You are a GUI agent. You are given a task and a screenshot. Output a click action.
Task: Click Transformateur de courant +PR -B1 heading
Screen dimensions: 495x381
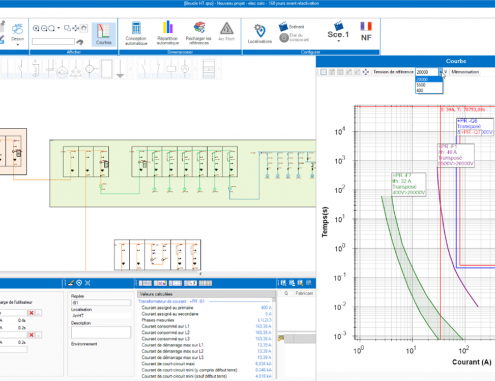pyautogui.click(x=171, y=301)
